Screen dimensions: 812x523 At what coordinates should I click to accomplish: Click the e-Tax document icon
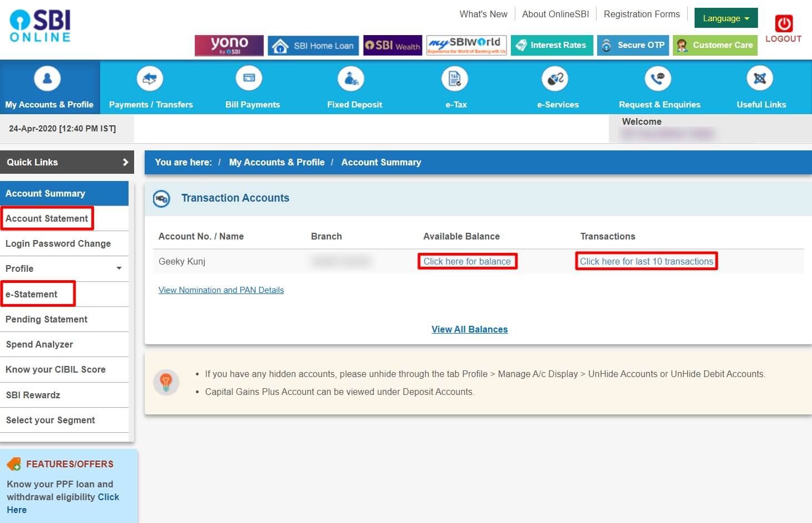pyautogui.click(x=455, y=79)
